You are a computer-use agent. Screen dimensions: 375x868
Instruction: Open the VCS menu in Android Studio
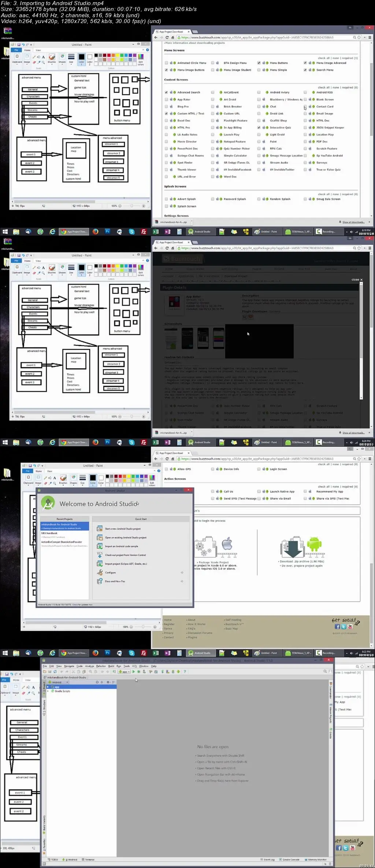click(x=134, y=666)
